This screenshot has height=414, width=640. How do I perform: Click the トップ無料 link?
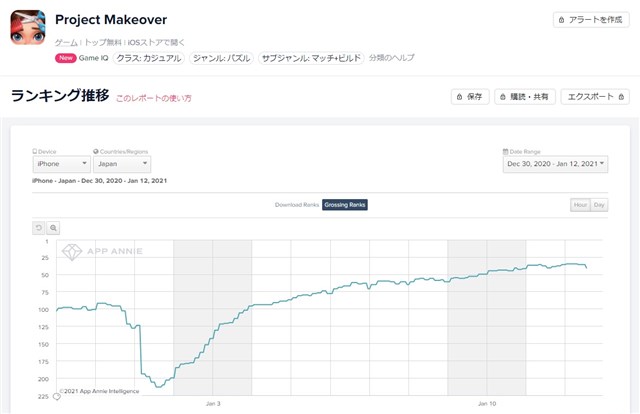pos(103,42)
